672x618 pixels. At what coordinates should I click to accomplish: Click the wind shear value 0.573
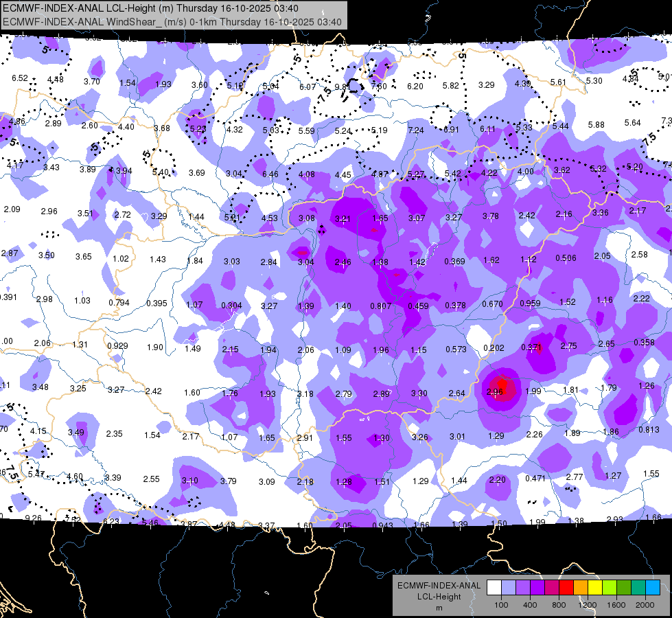[x=456, y=349]
